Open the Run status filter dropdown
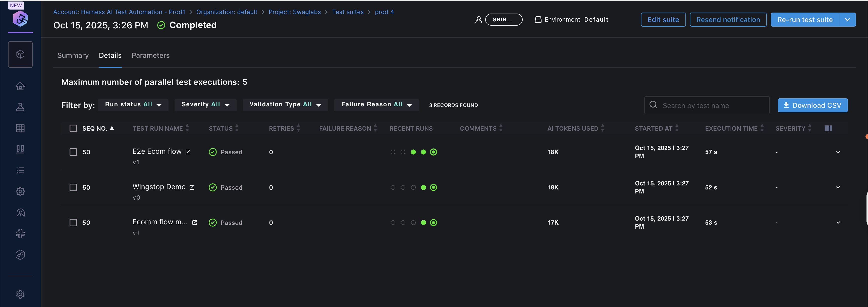This screenshot has width=868, height=307. [x=133, y=105]
